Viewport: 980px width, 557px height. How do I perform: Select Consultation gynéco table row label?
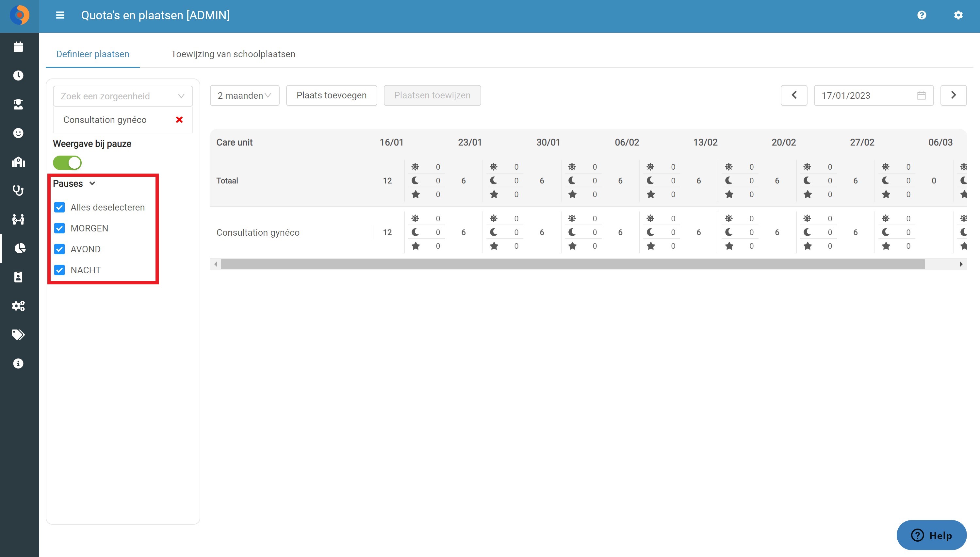click(x=258, y=233)
